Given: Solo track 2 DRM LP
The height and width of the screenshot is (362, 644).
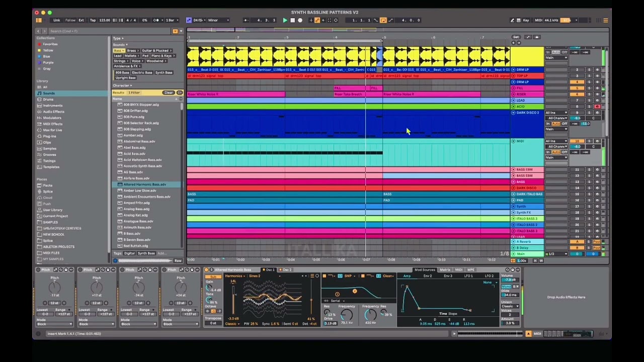Looking at the screenshot, I should point(589,70).
